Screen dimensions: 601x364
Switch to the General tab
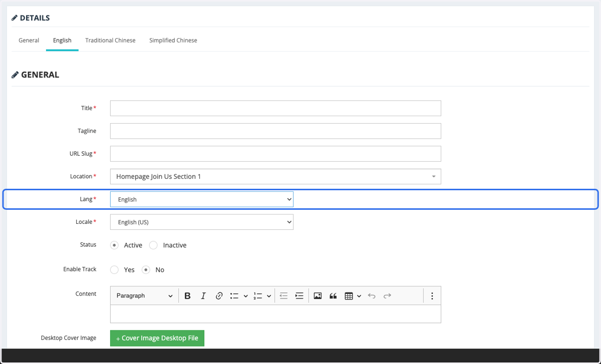click(x=29, y=41)
